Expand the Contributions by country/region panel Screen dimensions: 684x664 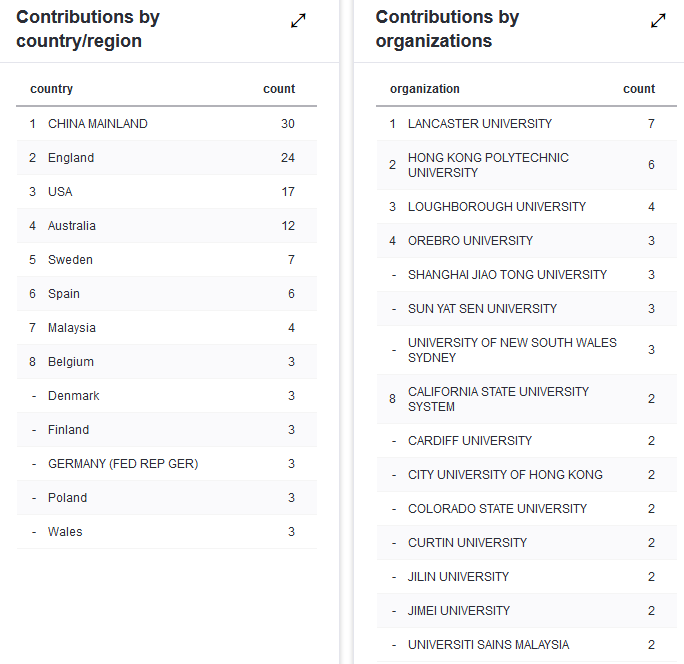pyautogui.click(x=298, y=21)
